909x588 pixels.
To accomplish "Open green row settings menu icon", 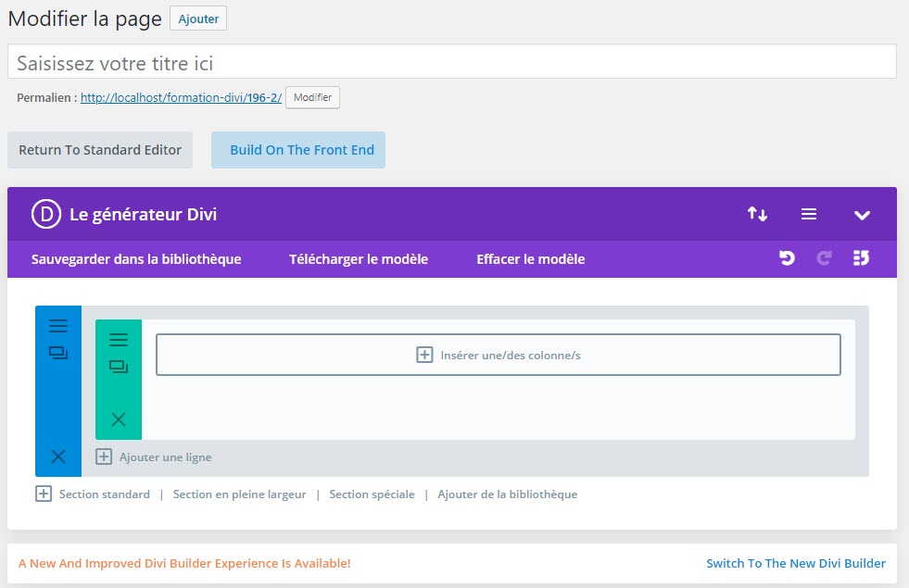I will [x=119, y=340].
